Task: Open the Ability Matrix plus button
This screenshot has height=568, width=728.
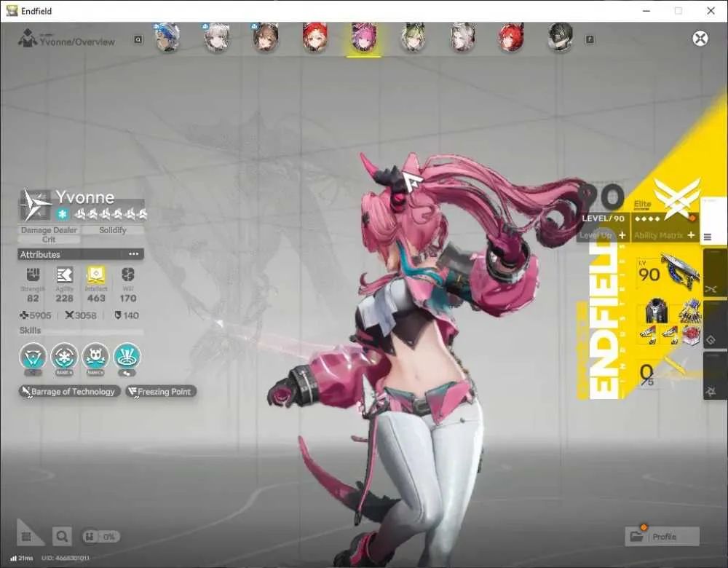Action: click(x=691, y=235)
